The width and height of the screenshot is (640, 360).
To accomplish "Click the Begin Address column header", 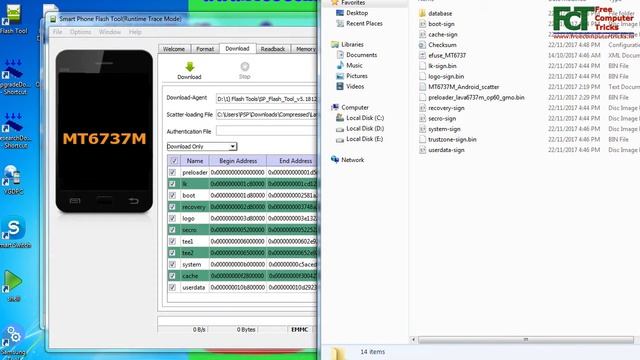I will 238,161.
